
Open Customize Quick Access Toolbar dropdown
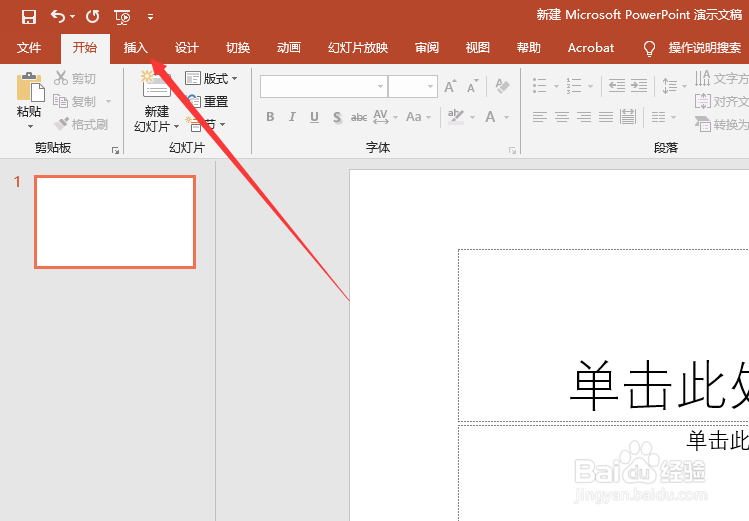pyautogui.click(x=150, y=17)
